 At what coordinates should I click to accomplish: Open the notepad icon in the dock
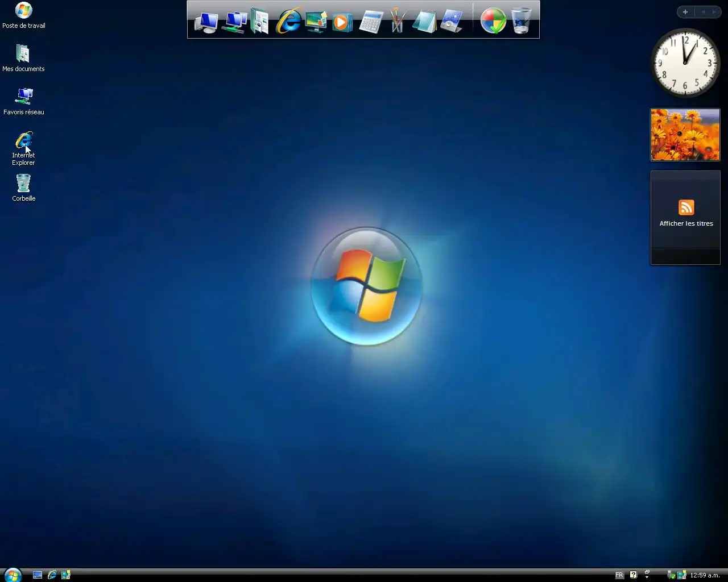click(x=424, y=22)
